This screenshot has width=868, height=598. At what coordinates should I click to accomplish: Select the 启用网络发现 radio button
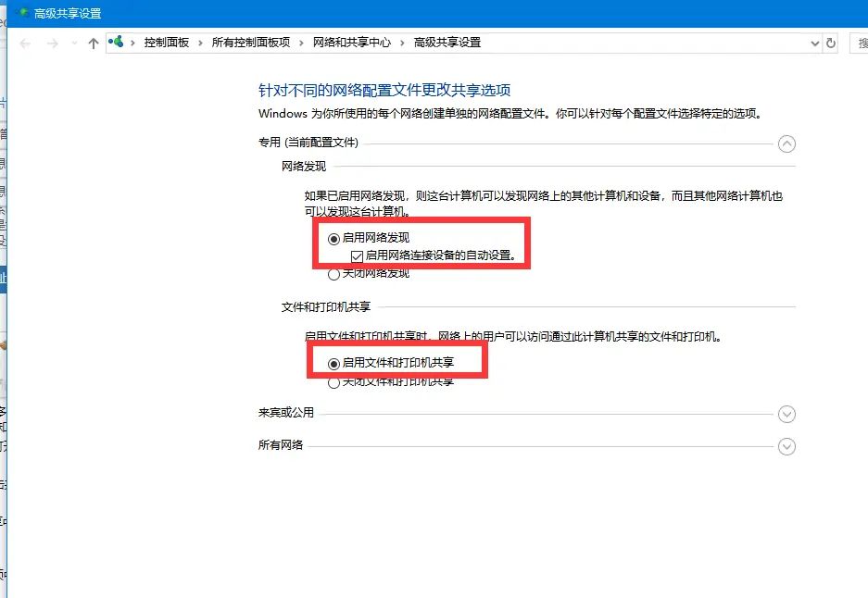point(333,239)
